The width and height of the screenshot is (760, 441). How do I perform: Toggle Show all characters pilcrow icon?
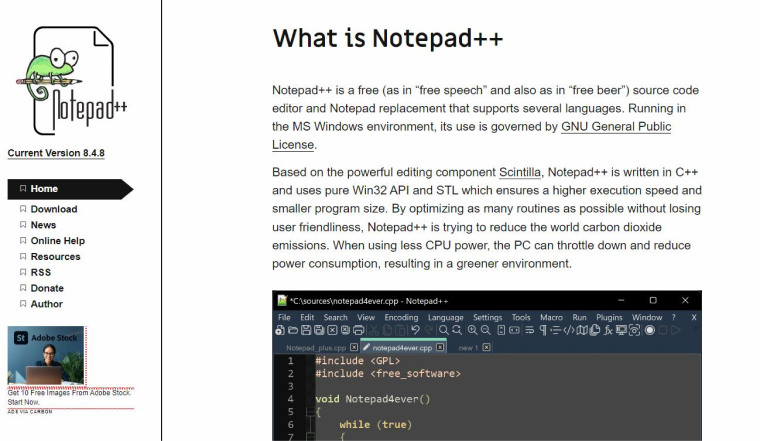(543, 331)
